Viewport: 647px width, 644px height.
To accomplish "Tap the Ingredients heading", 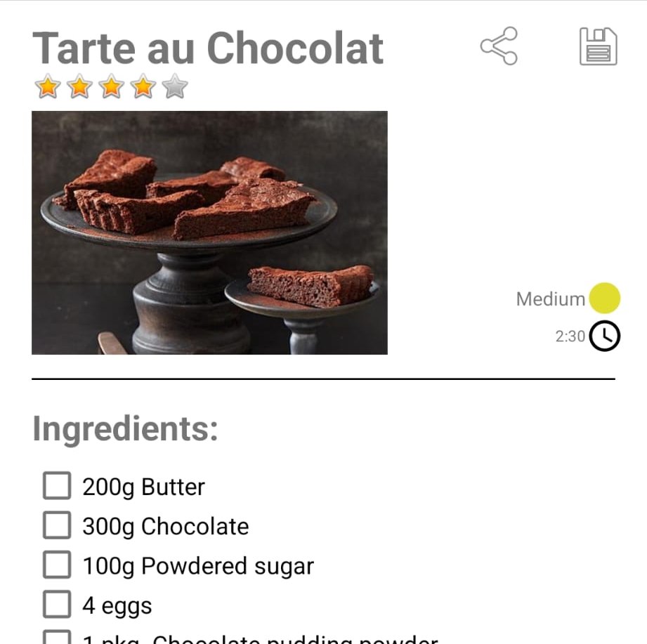I will click(x=125, y=429).
